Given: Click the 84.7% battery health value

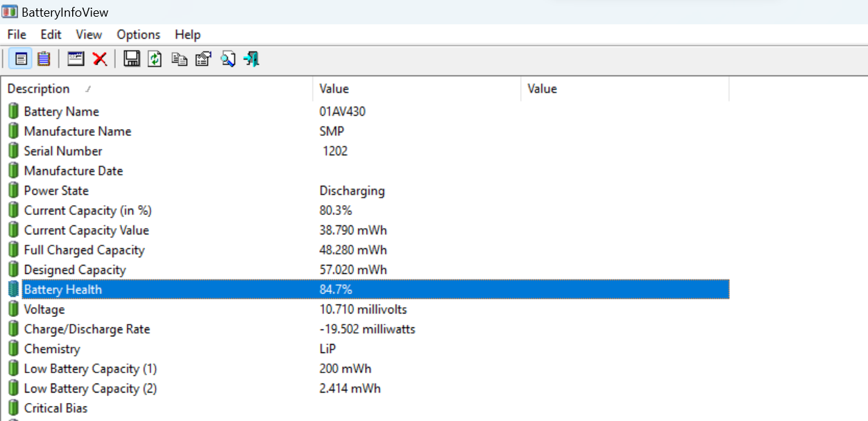Looking at the screenshot, I should (335, 289).
